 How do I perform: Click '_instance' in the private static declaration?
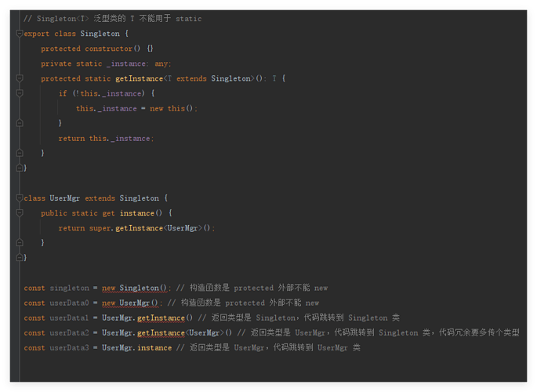coord(126,64)
